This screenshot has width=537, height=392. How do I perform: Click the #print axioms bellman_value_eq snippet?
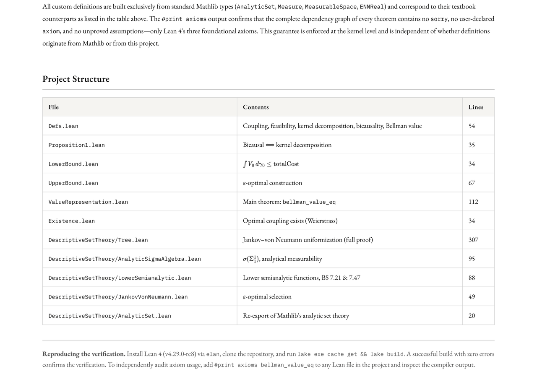click(264, 365)
